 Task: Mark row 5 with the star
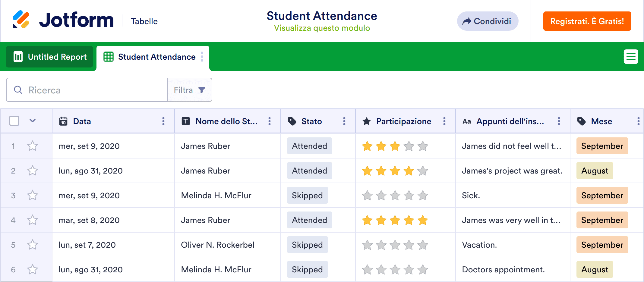[33, 245]
